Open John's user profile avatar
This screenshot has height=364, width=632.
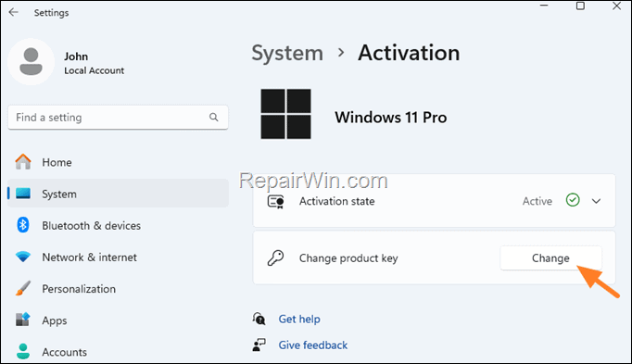click(31, 62)
